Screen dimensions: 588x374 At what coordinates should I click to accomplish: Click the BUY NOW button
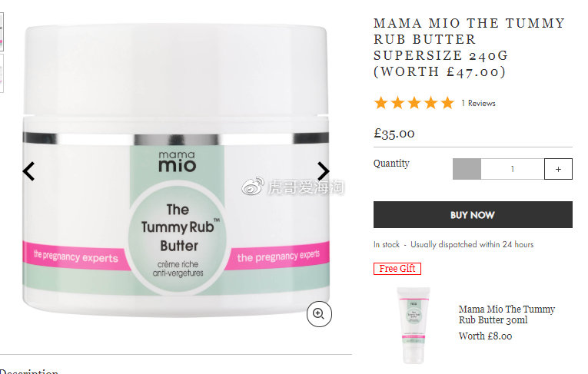click(x=473, y=215)
